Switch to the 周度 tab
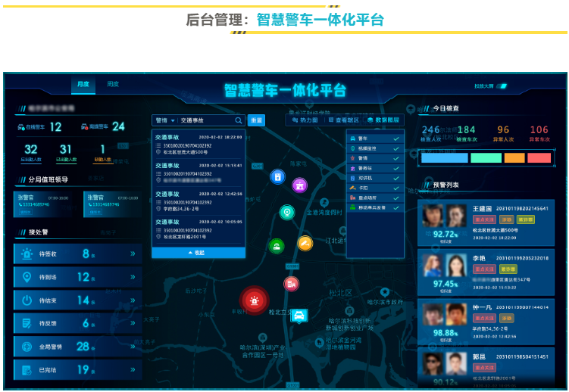The height and width of the screenshot is (392, 569). [x=113, y=84]
